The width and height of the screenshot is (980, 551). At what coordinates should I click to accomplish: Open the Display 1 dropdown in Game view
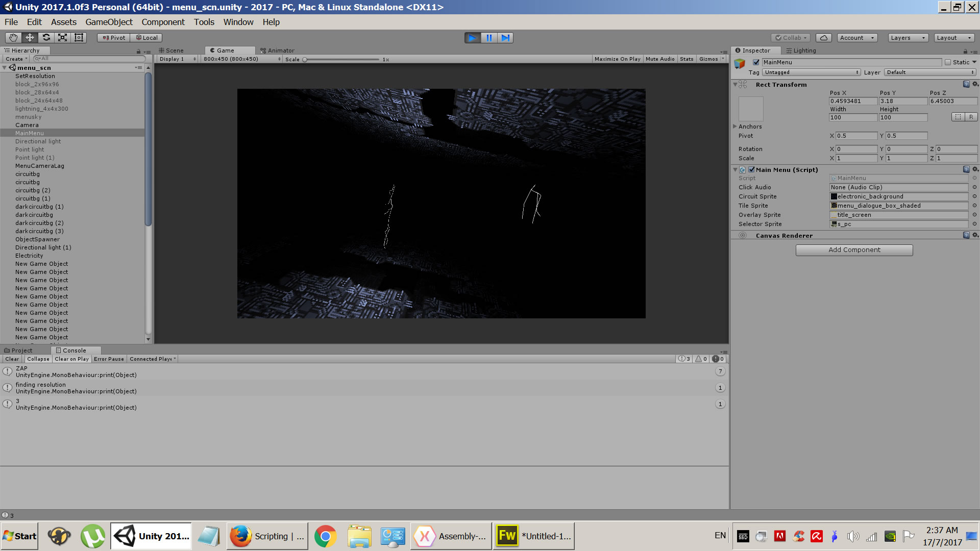click(x=176, y=59)
